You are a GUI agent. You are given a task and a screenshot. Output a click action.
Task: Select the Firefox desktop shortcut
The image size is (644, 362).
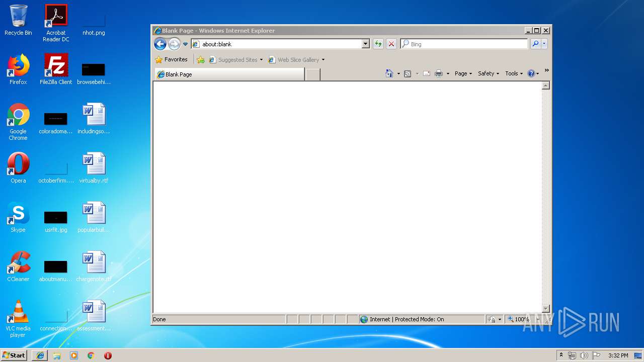(x=18, y=69)
